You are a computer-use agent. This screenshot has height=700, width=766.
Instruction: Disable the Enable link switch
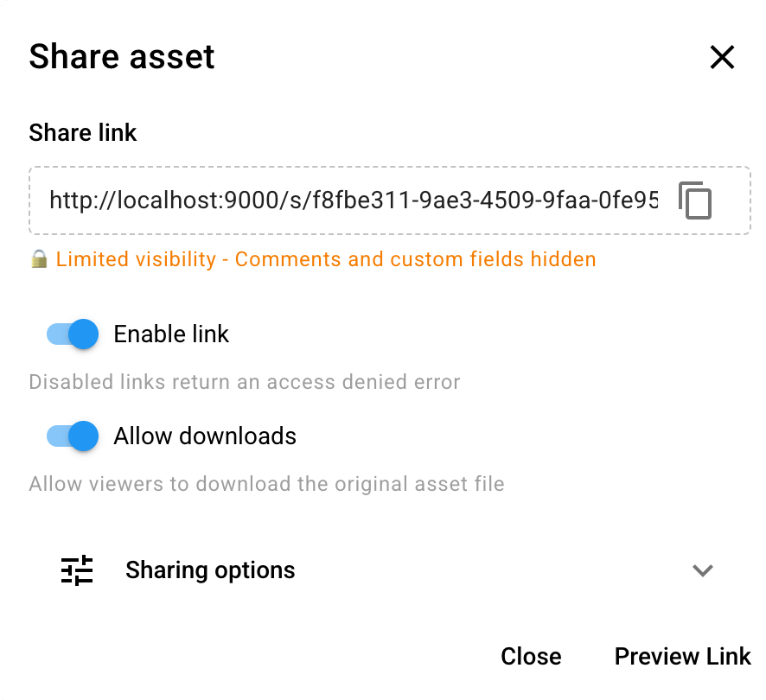point(73,334)
